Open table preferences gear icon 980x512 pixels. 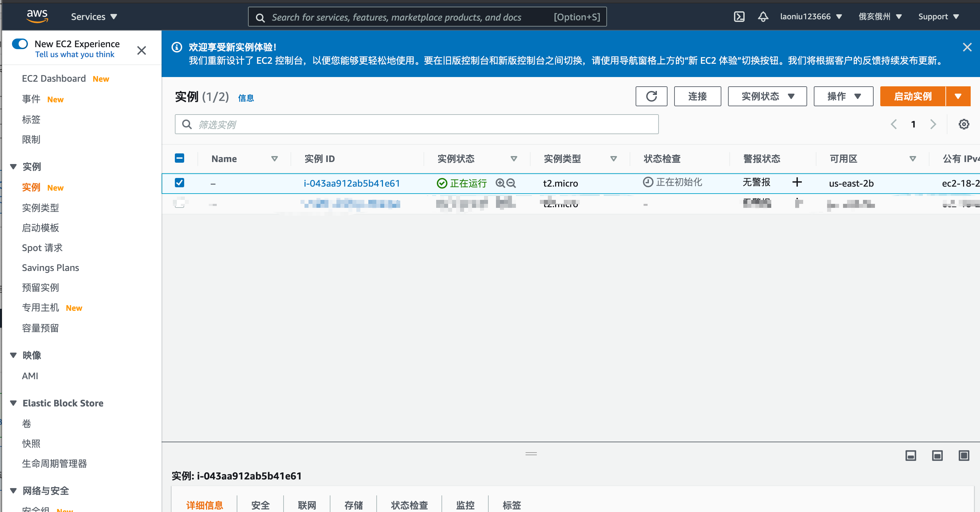963,124
